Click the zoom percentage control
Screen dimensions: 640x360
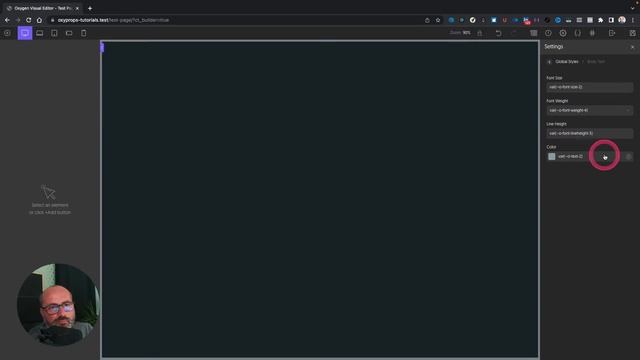click(x=460, y=33)
